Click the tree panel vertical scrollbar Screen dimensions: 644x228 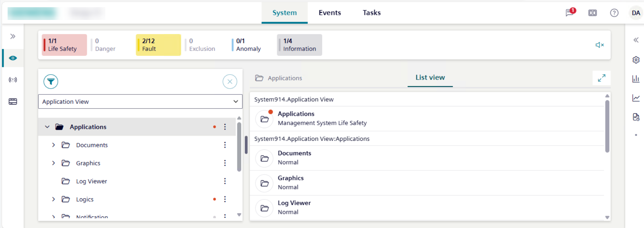(x=239, y=147)
